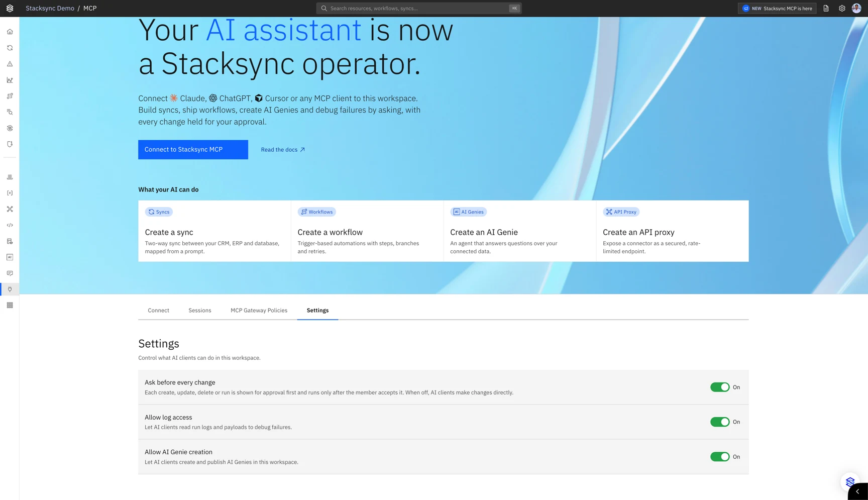Click the Stacksync logo at top left
Screen dimensions: 868x500
10,8
